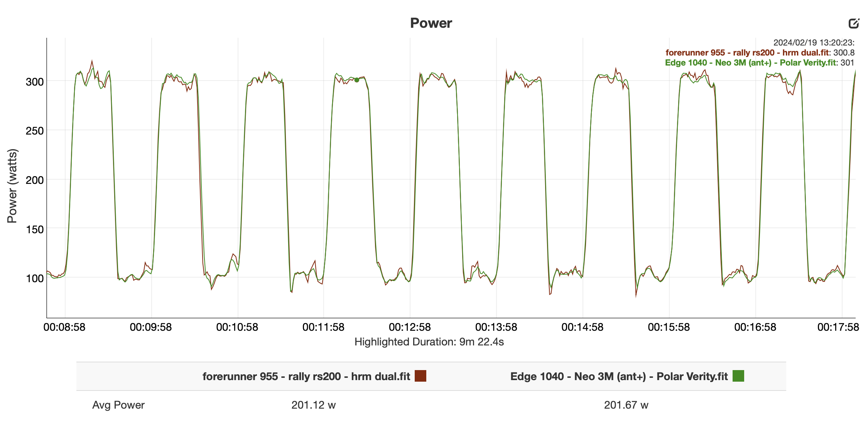
Task: Click the '00:13:58' time axis label
Action: point(496,327)
